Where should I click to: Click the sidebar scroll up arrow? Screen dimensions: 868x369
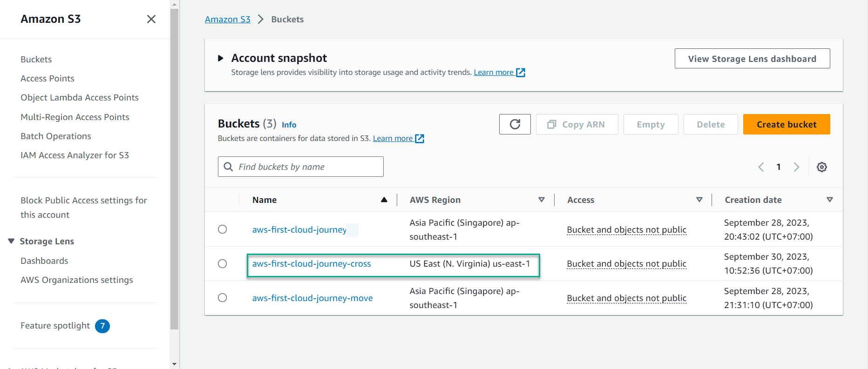click(175, 4)
